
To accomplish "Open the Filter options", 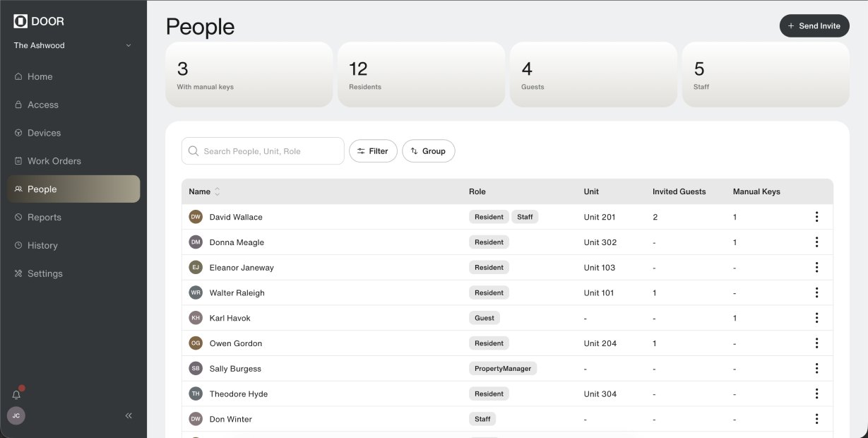I will click(373, 151).
